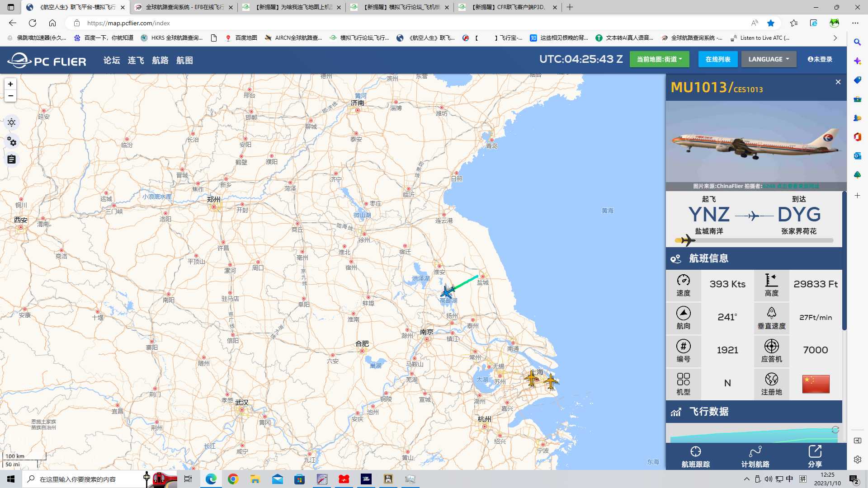Open the 当前地图:街道 map style dropdown

click(660, 59)
